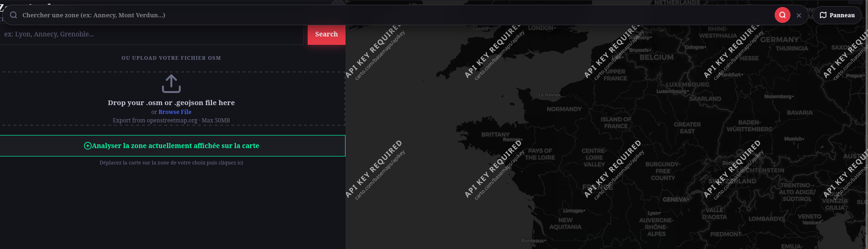The width and height of the screenshot is (868, 249).
Task: Click the VENETO label on the map
Action: (x=809, y=217)
